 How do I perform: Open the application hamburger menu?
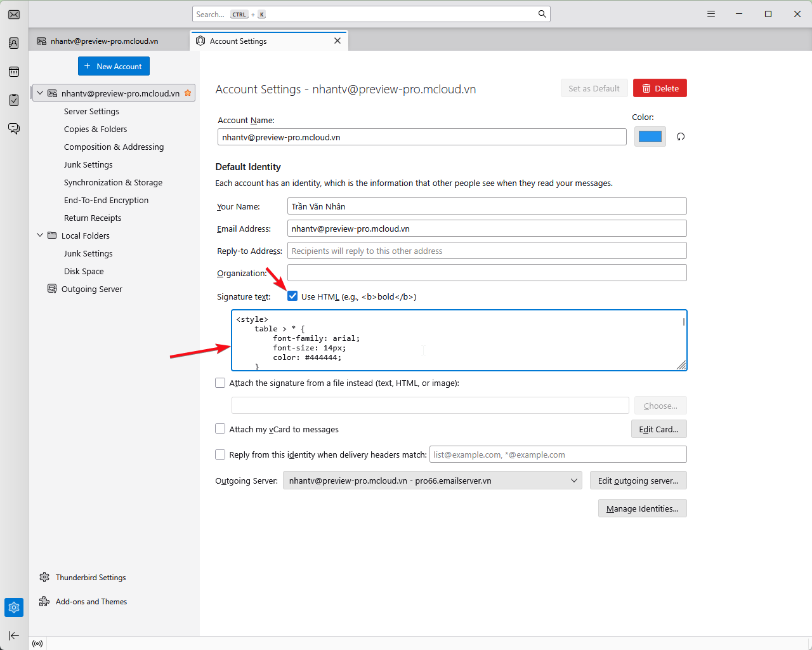click(x=711, y=14)
